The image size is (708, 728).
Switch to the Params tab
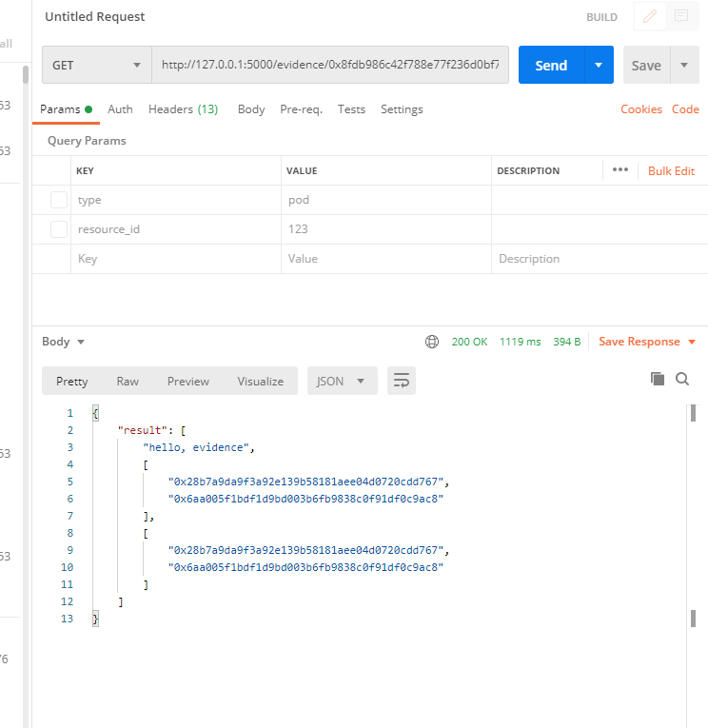pyautogui.click(x=66, y=109)
